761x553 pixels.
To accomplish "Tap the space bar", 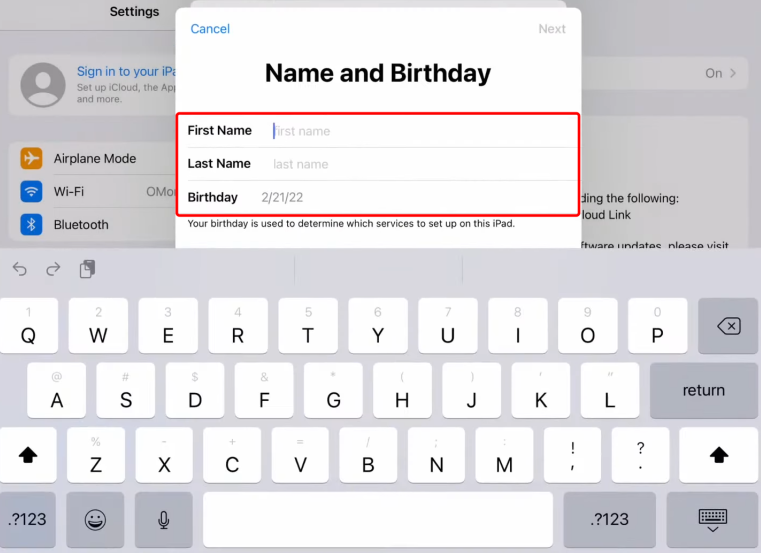I will tap(378, 519).
